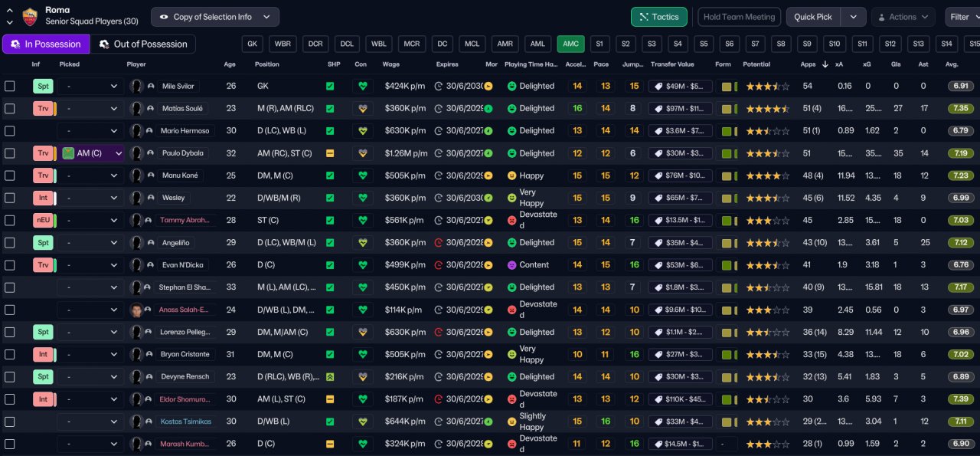Expand the Quick Pick arrow dropdown
Image resolution: width=980 pixels, height=456 pixels.
pyautogui.click(x=854, y=17)
